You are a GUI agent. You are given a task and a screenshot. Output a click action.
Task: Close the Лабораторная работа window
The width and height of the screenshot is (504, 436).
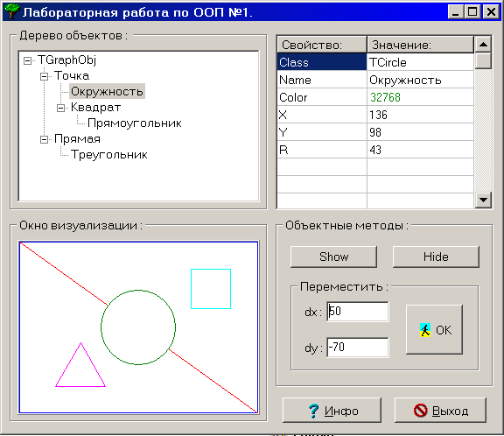click(x=491, y=12)
